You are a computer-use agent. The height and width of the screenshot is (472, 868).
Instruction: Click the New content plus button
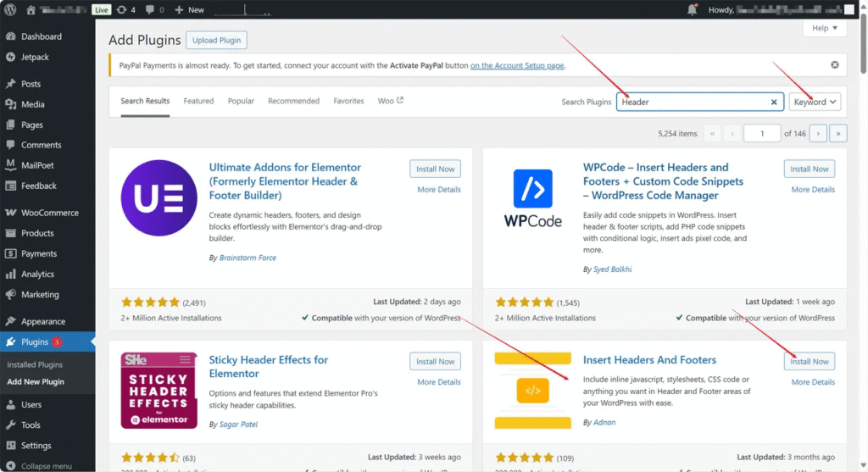[189, 10]
